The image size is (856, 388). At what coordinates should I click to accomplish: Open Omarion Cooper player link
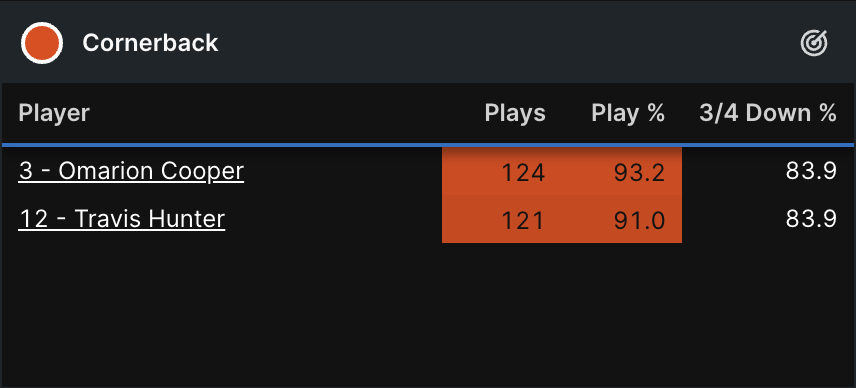click(x=131, y=171)
